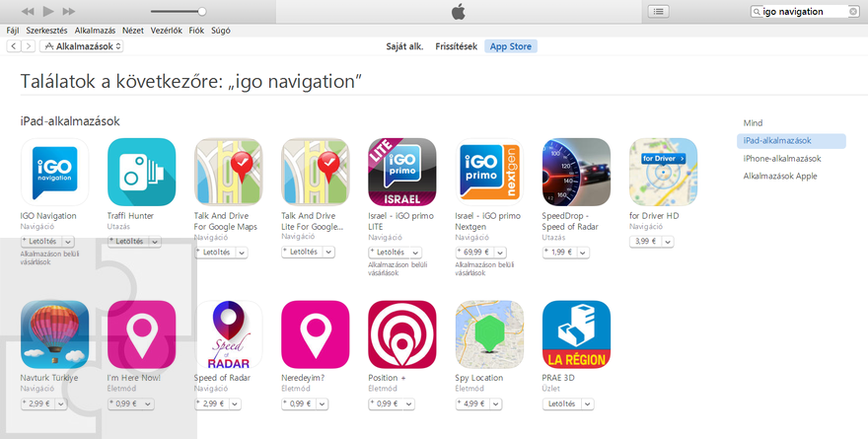Open the iGO Navigation app icon
Image resolution: width=868 pixels, height=439 pixels.
point(54,173)
